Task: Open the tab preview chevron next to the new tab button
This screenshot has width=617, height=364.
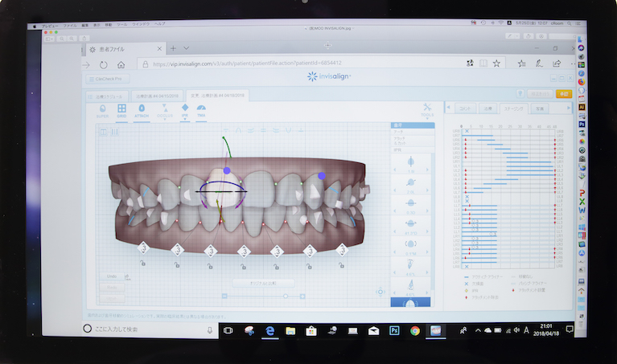Action: (186, 48)
